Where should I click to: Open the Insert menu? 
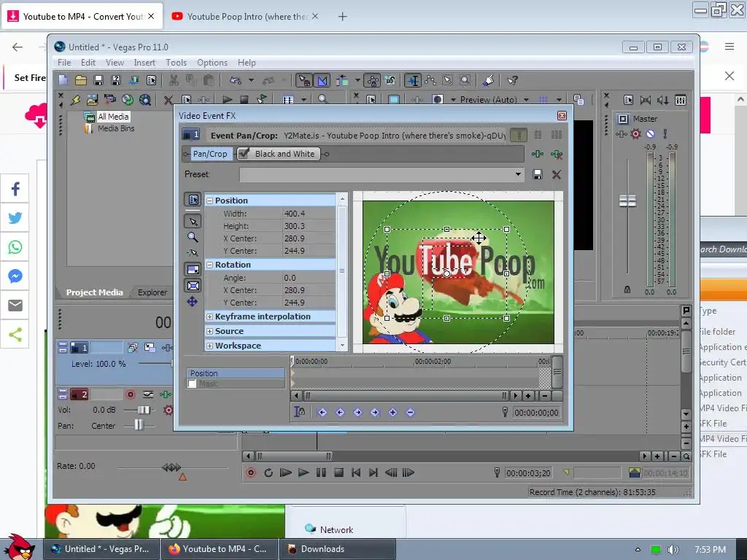tap(144, 63)
